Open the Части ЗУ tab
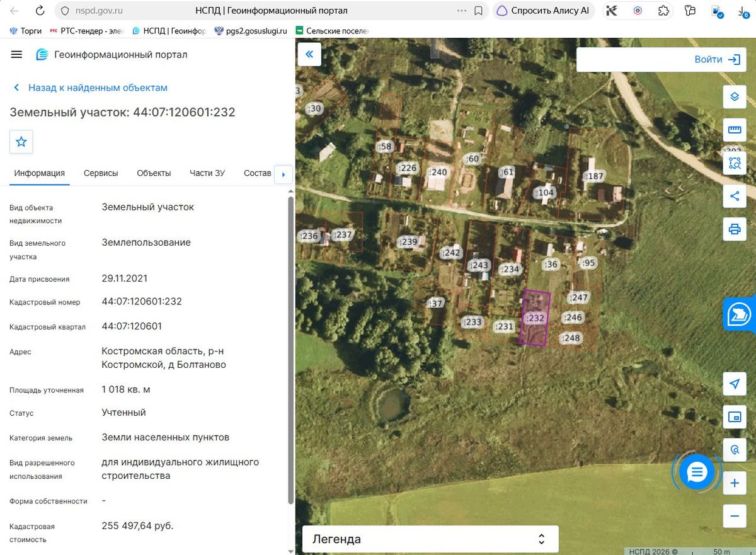The height and width of the screenshot is (555, 756). 207,173
